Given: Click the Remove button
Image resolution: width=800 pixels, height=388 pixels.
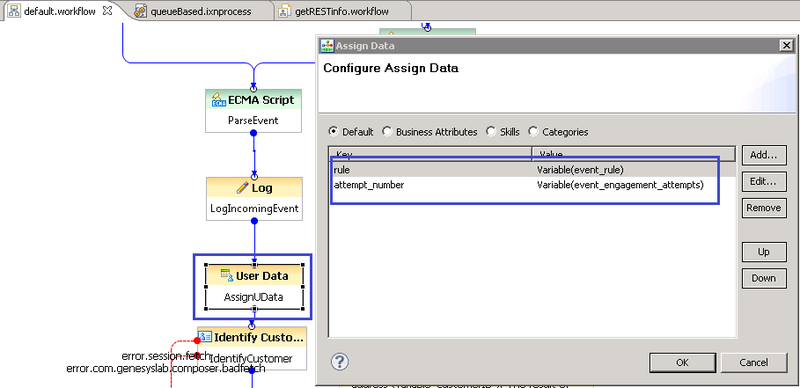Looking at the screenshot, I should click(x=764, y=208).
